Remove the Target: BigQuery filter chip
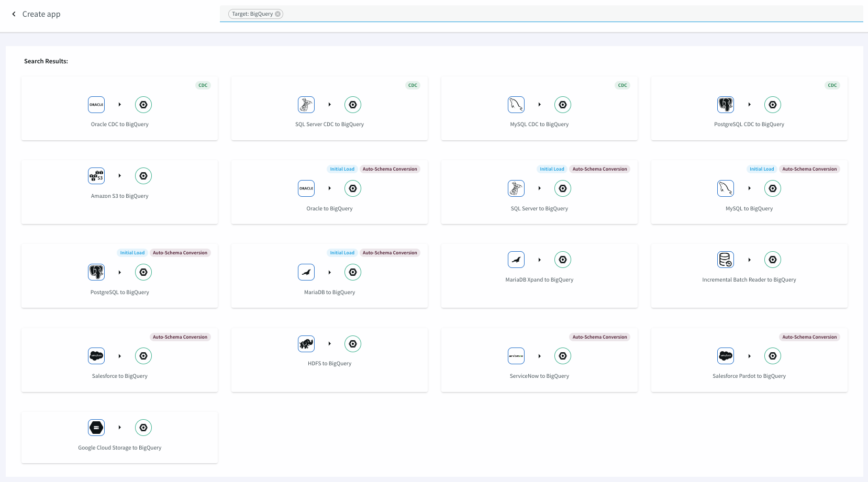Image resolution: width=868 pixels, height=482 pixels. pos(278,14)
